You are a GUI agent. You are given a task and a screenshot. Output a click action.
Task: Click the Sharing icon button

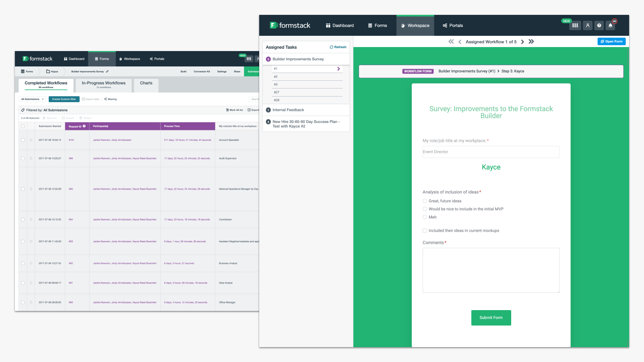pos(110,99)
